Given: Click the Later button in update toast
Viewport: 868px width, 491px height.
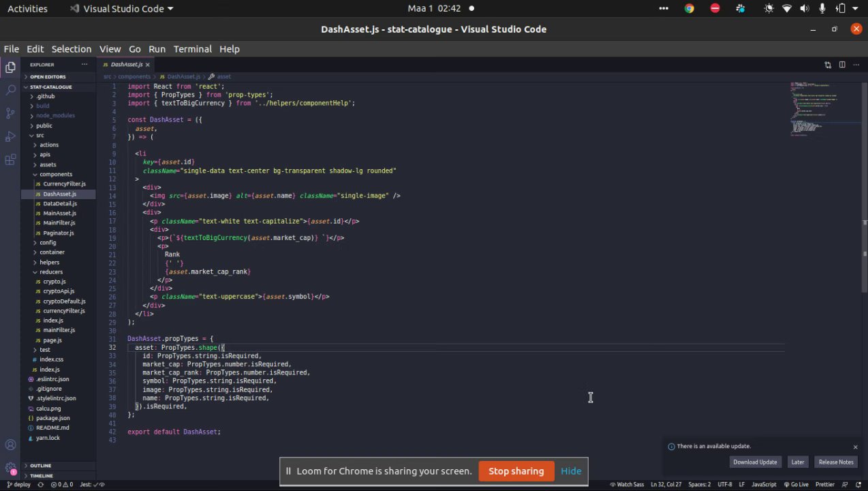Looking at the screenshot, I should 798,462.
